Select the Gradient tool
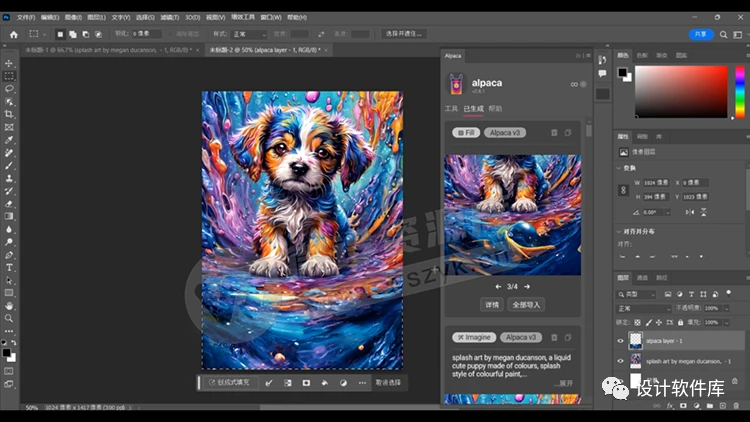Viewport: 750px width, 422px height. [x=9, y=216]
